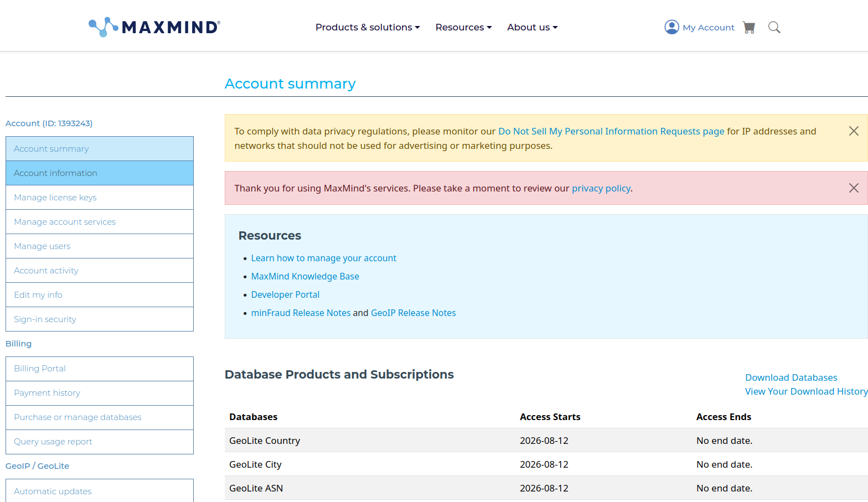Click Download Databases link
This screenshot has height=502, width=868.
click(791, 377)
